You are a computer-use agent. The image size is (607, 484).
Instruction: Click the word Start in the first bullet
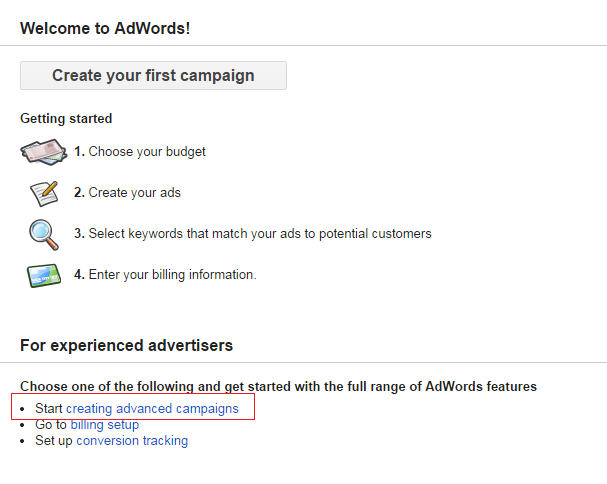point(49,409)
